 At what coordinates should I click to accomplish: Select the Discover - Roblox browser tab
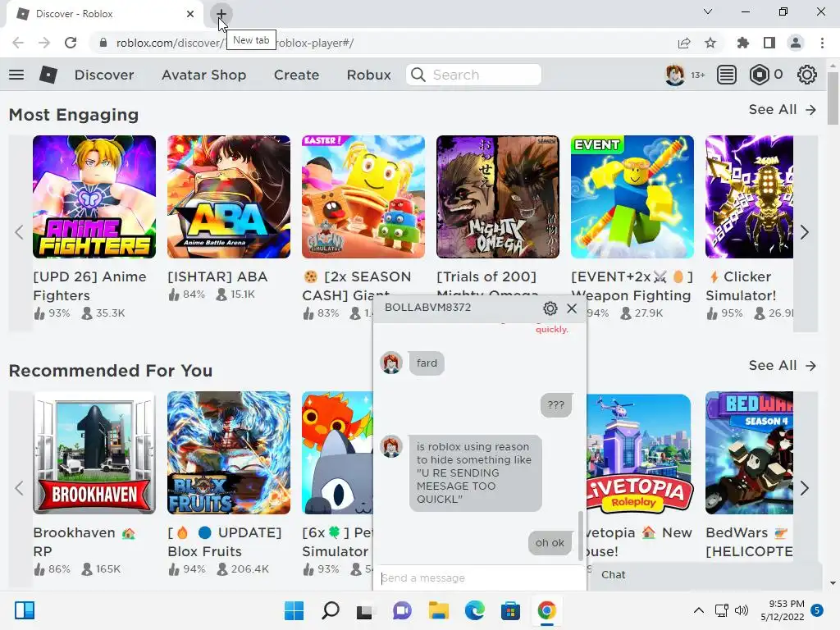click(x=104, y=14)
